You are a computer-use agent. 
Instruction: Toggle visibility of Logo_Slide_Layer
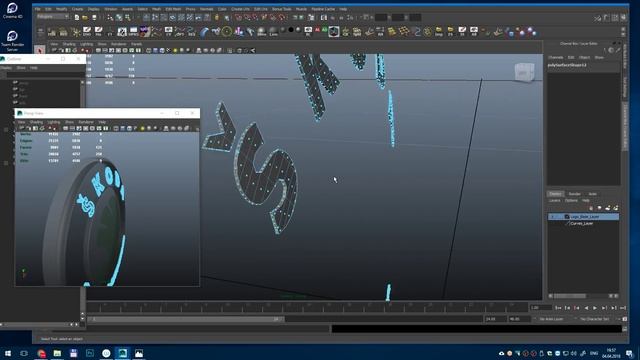[x=553, y=217]
